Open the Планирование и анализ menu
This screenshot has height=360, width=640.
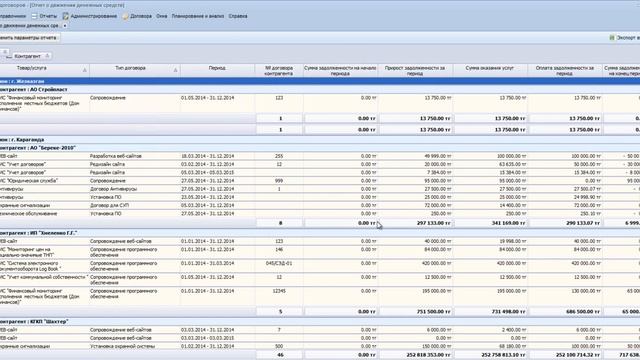[x=198, y=16]
